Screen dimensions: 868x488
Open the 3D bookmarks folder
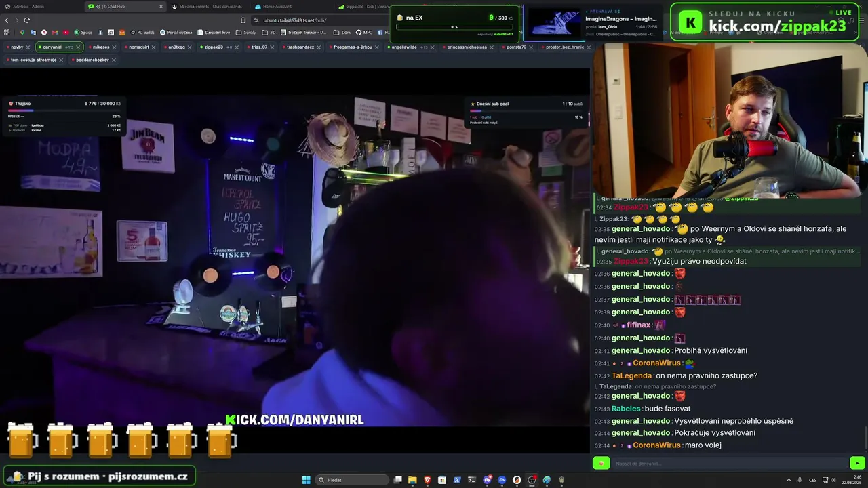269,33
